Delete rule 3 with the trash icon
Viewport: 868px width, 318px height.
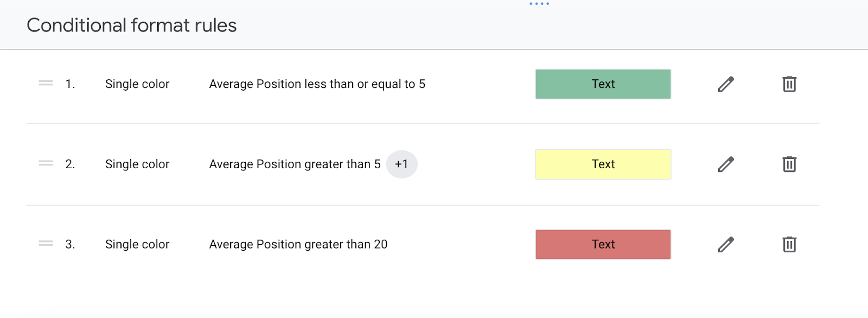789,244
